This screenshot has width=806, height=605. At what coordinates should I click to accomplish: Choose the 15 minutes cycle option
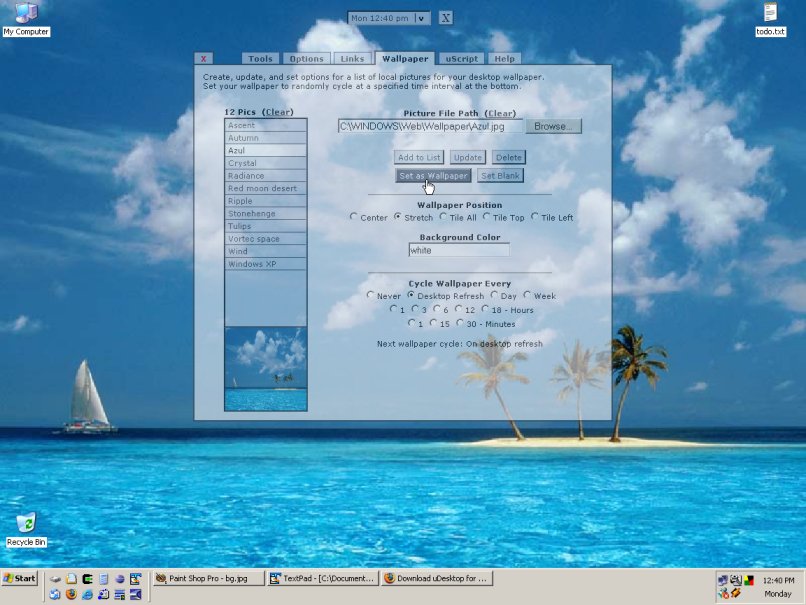point(433,323)
